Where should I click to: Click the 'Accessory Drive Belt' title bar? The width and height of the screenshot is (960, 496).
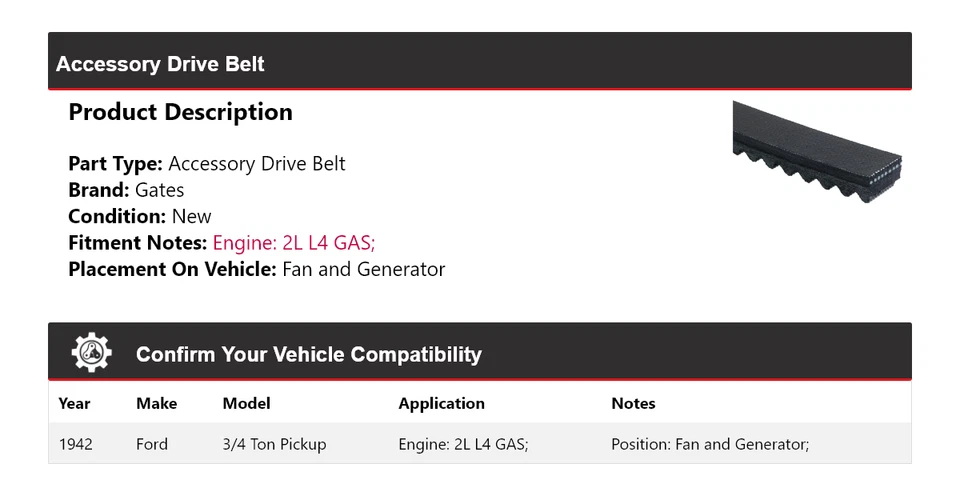click(x=160, y=64)
